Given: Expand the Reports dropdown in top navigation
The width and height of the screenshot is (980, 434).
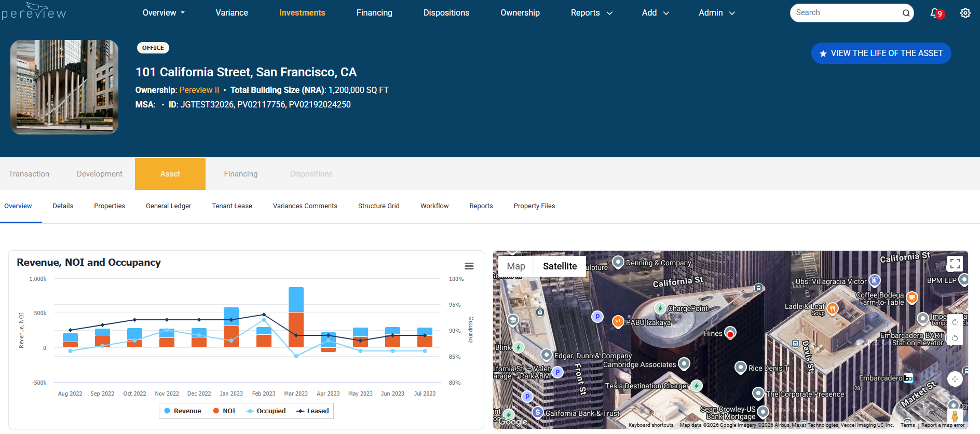Looking at the screenshot, I should tap(592, 13).
